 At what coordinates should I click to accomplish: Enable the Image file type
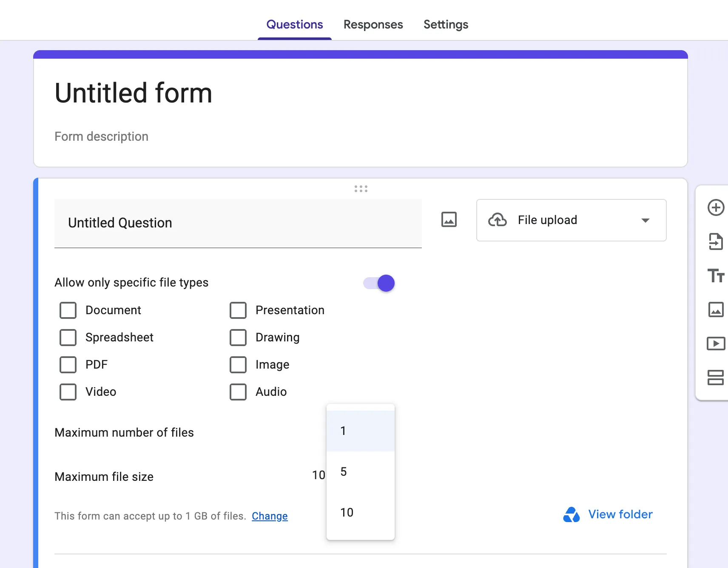point(238,365)
